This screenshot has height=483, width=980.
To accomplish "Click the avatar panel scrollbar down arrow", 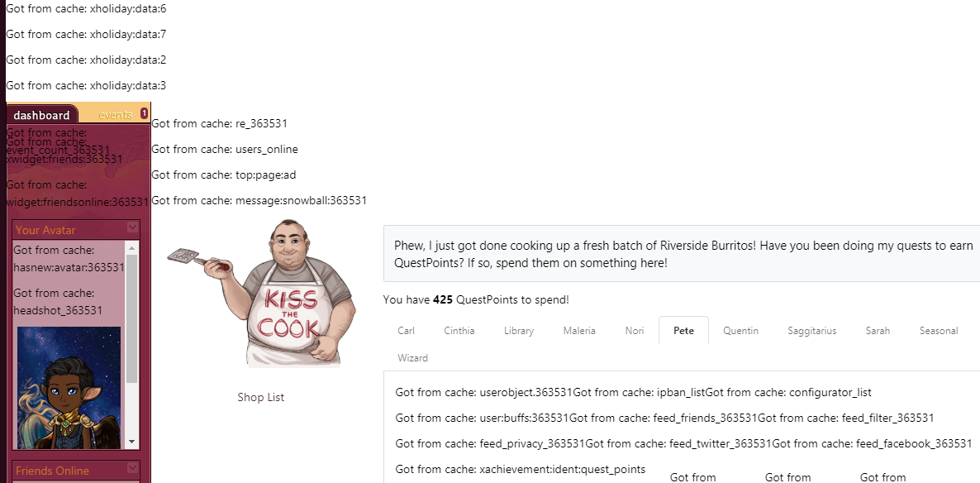I will (x=131, y=442).
